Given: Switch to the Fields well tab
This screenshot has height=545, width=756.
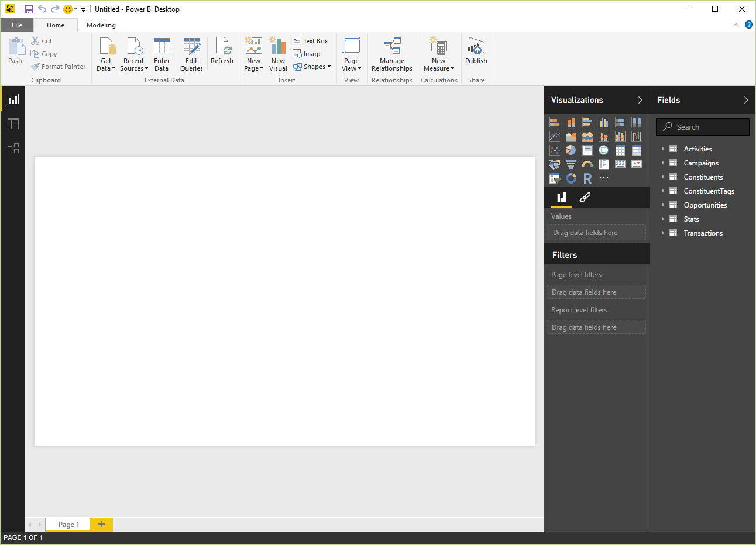Looking at the screenshot, I should click(562, 197).
